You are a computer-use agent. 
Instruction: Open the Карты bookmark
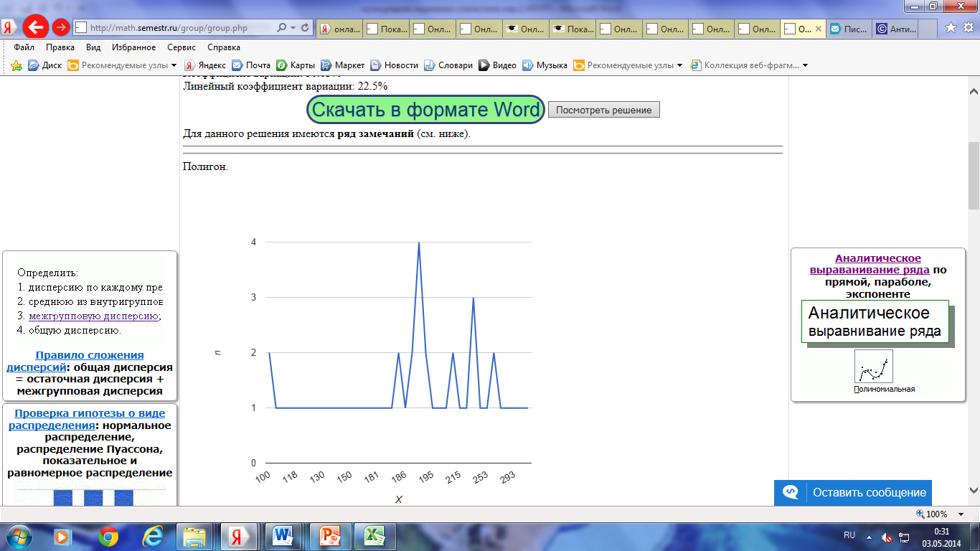tap(296, 65)
